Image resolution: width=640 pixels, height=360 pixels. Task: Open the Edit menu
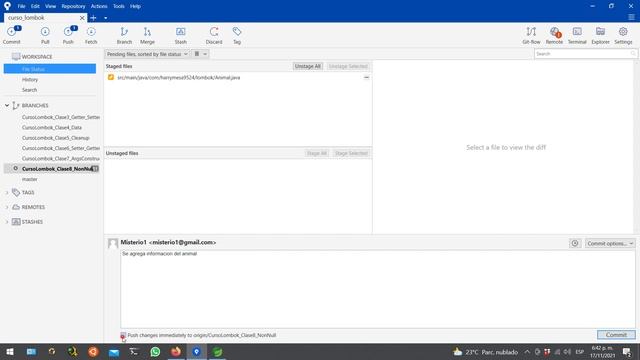click(x=35, y=6)
